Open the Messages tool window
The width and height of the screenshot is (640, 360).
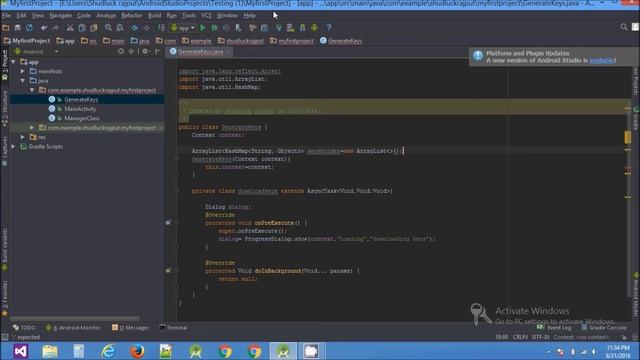pyautogui.click(x=131, y=328)
